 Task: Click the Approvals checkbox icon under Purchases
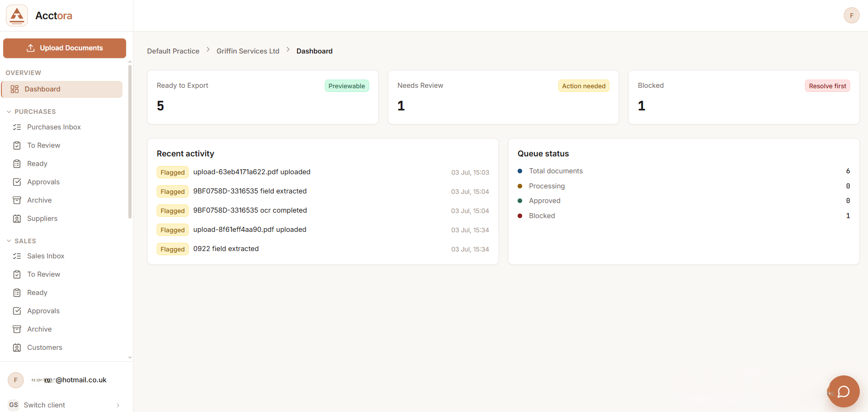click(x=17, y=182)
